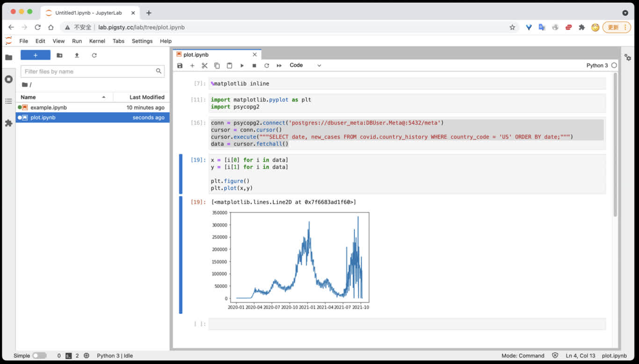
Task: Run the selected cell with play icon
Action: tap(242, 66)
